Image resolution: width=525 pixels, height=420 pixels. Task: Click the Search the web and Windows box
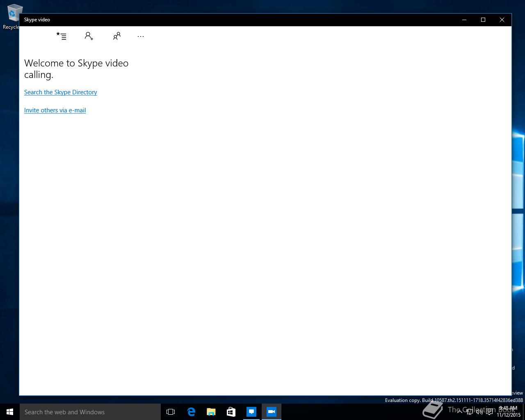point(90,412)
